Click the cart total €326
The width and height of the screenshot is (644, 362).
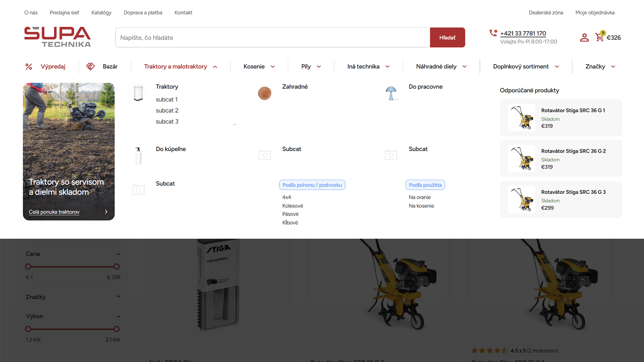[614, 38]
